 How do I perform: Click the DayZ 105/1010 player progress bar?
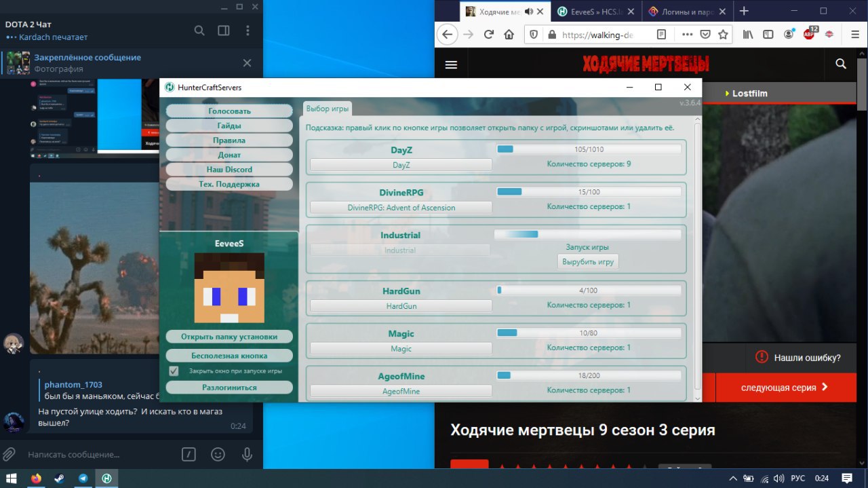(589, 149)
